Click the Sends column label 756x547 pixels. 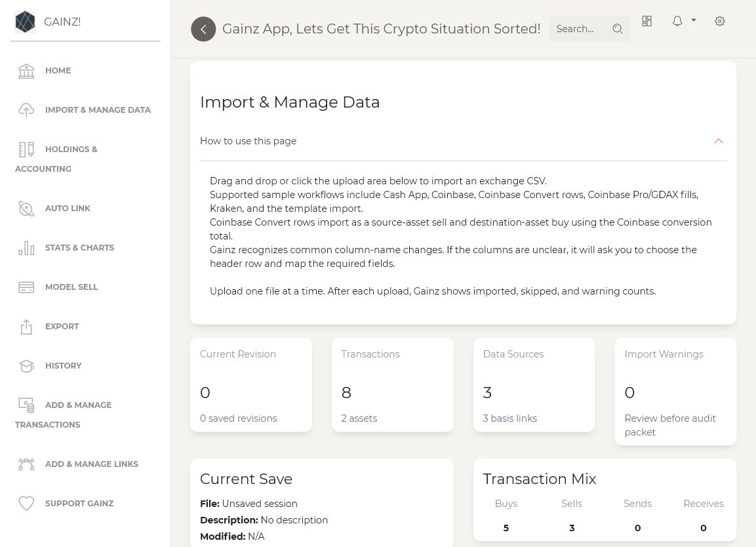click(637, 504)
